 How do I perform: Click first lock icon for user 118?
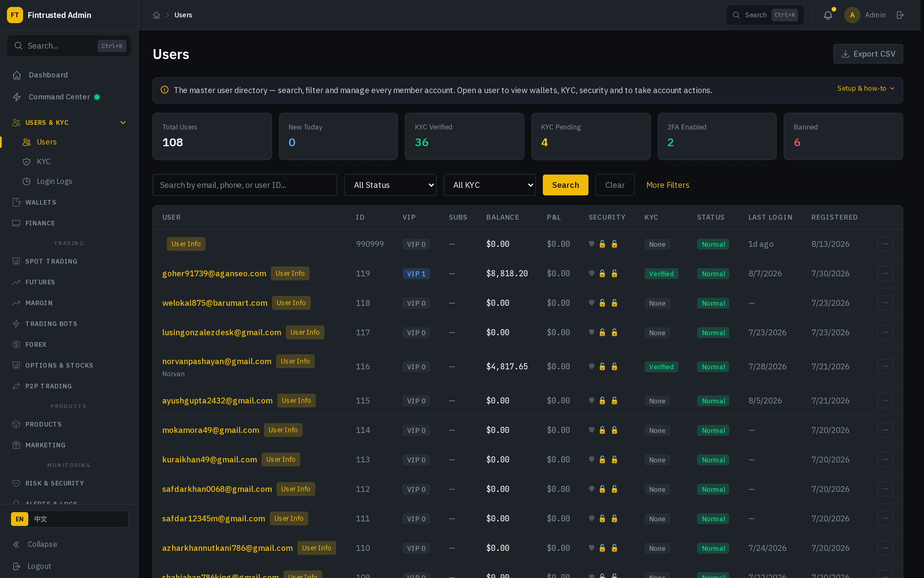602,303
